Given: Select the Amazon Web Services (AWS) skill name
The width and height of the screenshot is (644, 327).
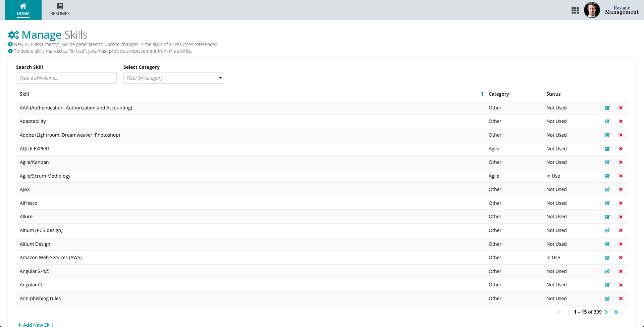Looking at the screenshot, I should coord(51,258).
